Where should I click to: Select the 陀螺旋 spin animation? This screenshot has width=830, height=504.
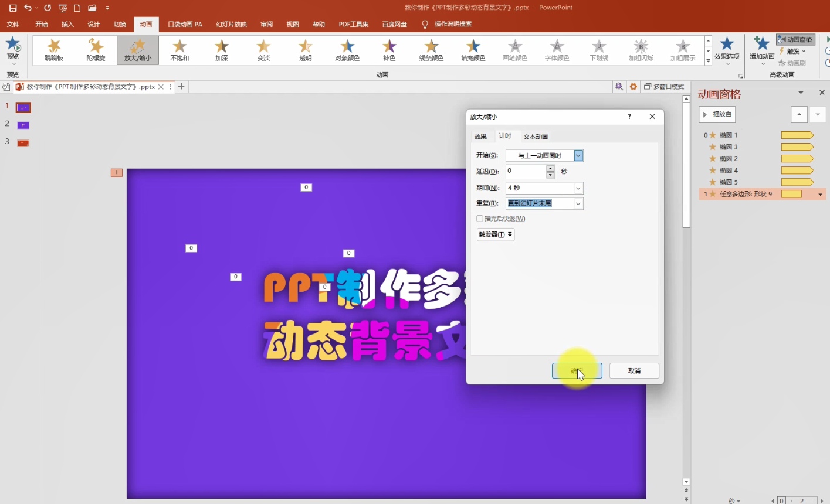96,50
